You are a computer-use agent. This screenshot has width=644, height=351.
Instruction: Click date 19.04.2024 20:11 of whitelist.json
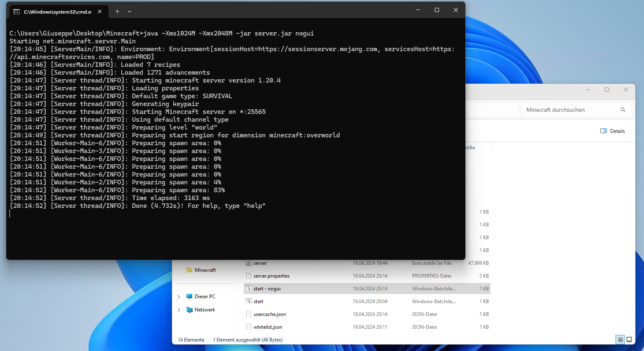[x=370, y=327]
